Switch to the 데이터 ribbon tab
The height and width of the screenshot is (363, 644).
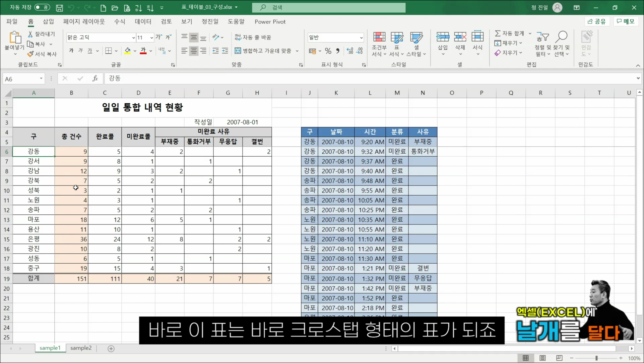click(x=143, y=21)
